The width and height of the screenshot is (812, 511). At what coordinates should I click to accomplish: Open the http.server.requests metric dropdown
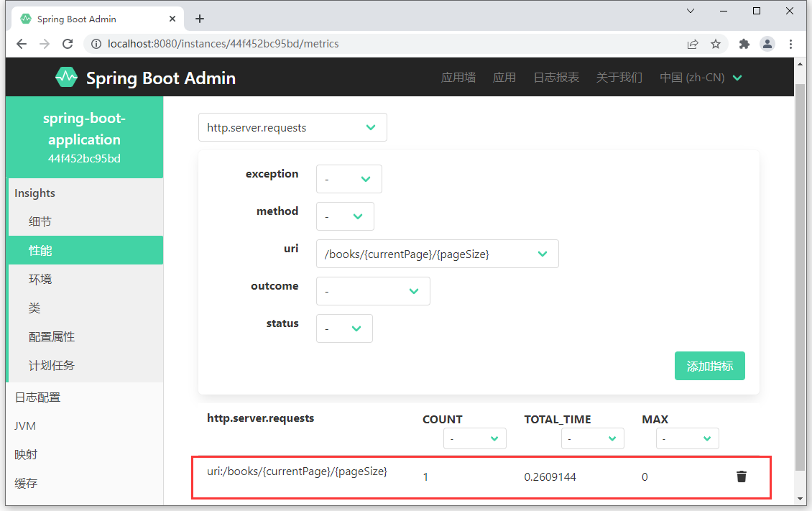click(292, 127)
